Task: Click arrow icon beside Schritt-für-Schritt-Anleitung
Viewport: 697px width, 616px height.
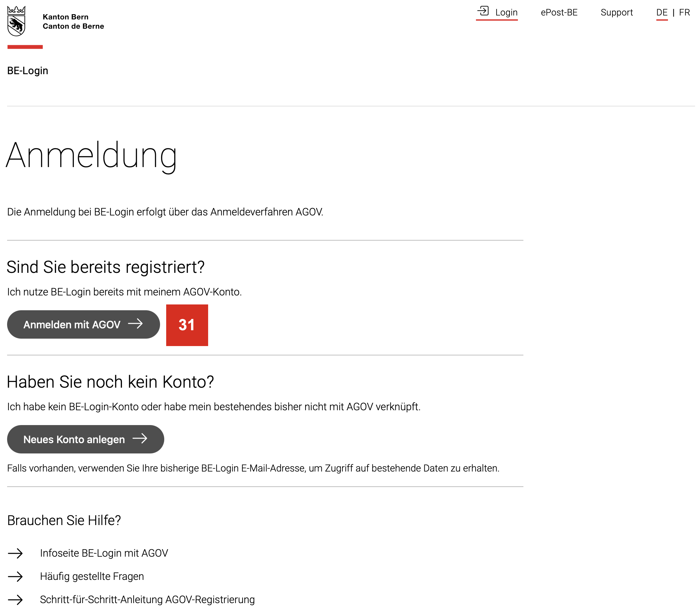Action: tap(15, 600)
